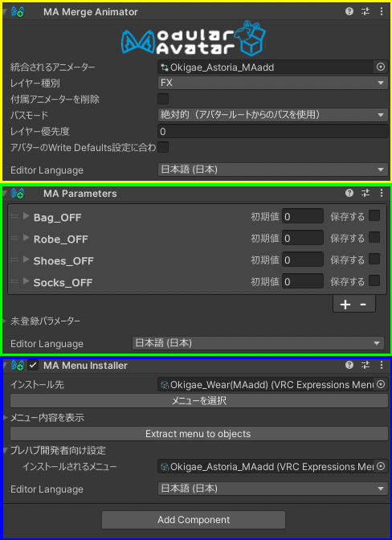The image size is (392, 540).
Task: Open help for MA Menu Installer
Action: point(349,365)
